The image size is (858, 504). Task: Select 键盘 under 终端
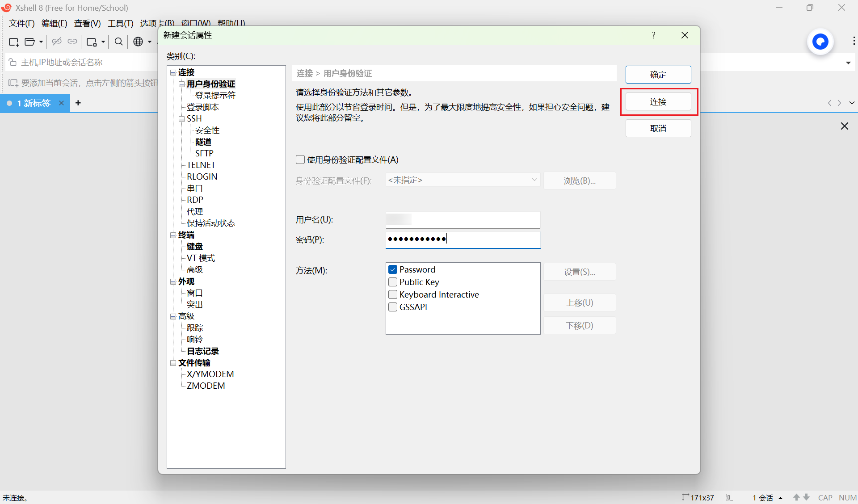[x=195, y=247]
